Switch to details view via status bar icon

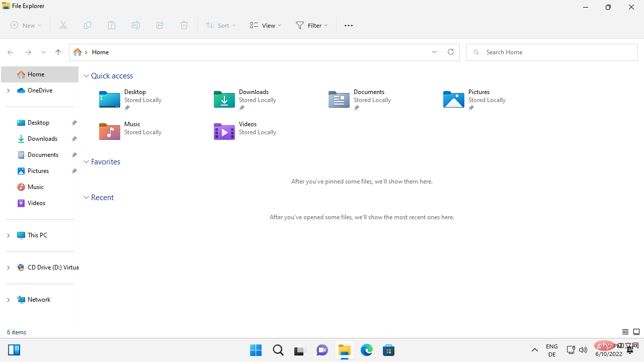[x=625, y=332]
